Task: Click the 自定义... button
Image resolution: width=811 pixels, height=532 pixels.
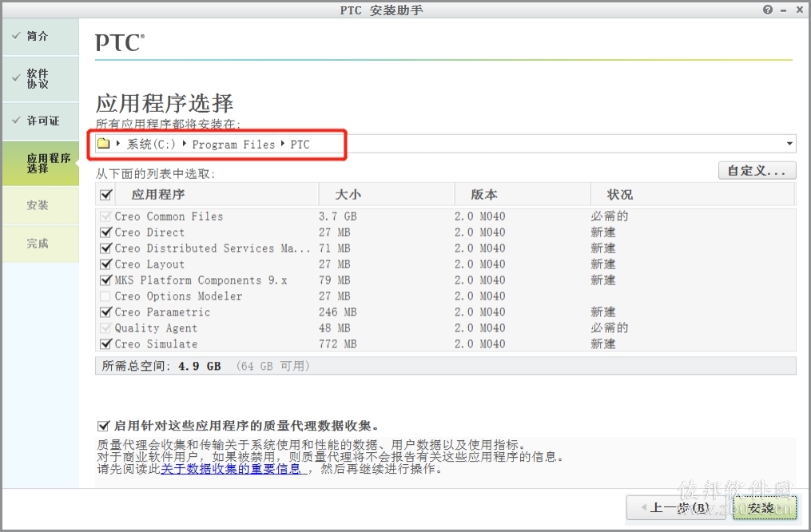Action: (x=757, y=171)
